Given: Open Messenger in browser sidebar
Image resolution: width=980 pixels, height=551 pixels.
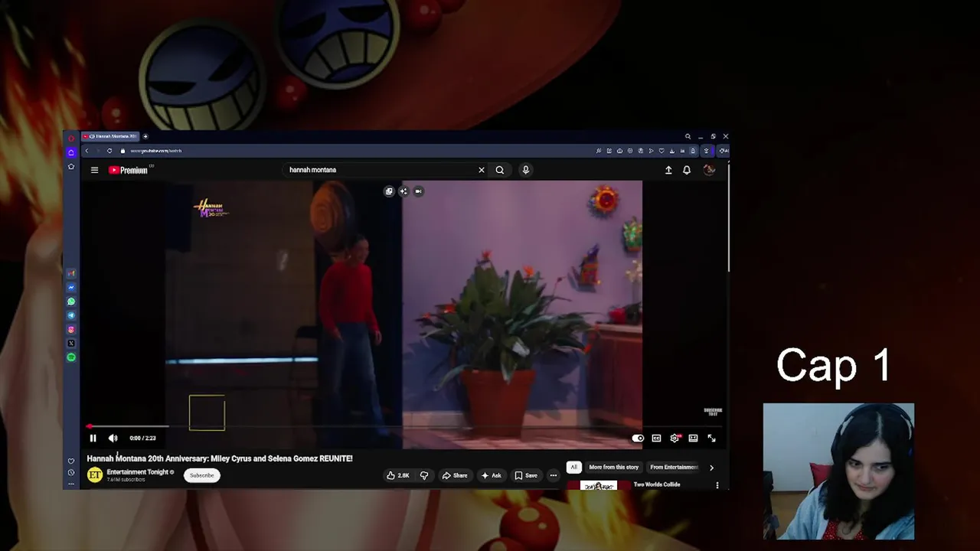Looking at the screenshot, I should [71, 288].
